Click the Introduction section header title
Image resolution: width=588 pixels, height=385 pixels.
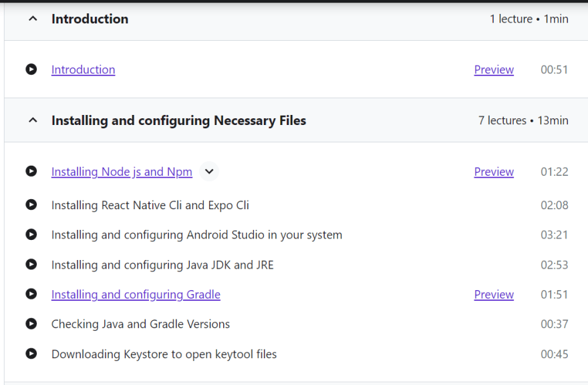tap(90, 19)
